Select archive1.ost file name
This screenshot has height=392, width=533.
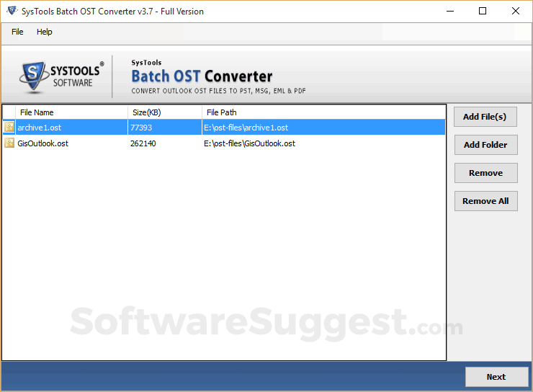tap(40, 128)
